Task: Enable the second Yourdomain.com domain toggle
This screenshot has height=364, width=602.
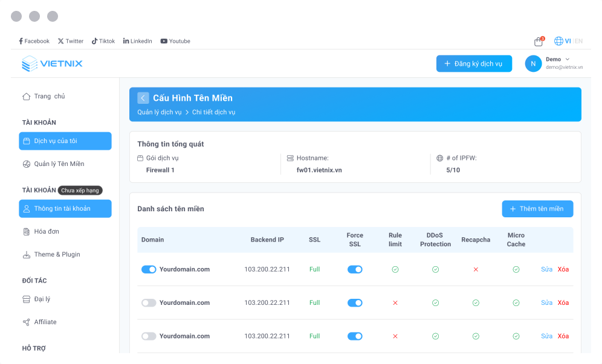Action: [149, 302]
